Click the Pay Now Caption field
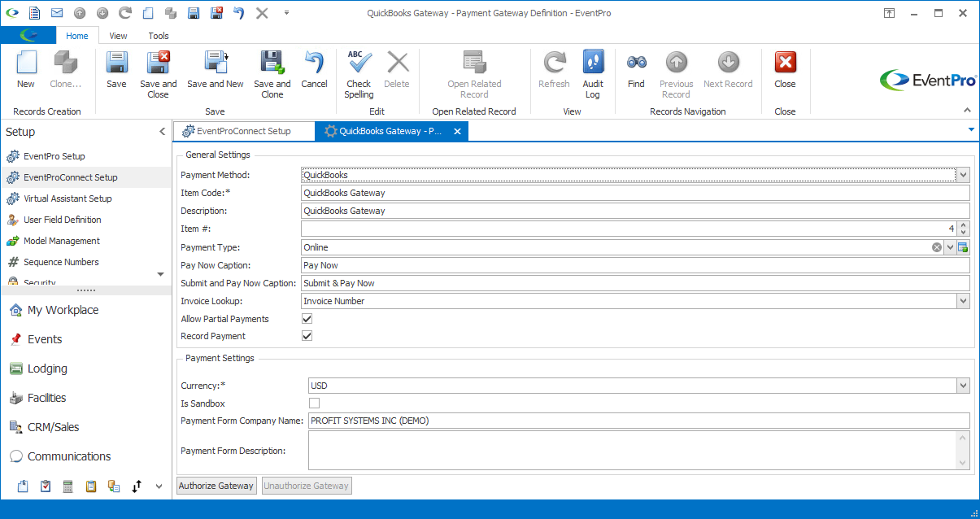Screen dimensions: 980x519 pyautogui.click(x=635, y=265)
